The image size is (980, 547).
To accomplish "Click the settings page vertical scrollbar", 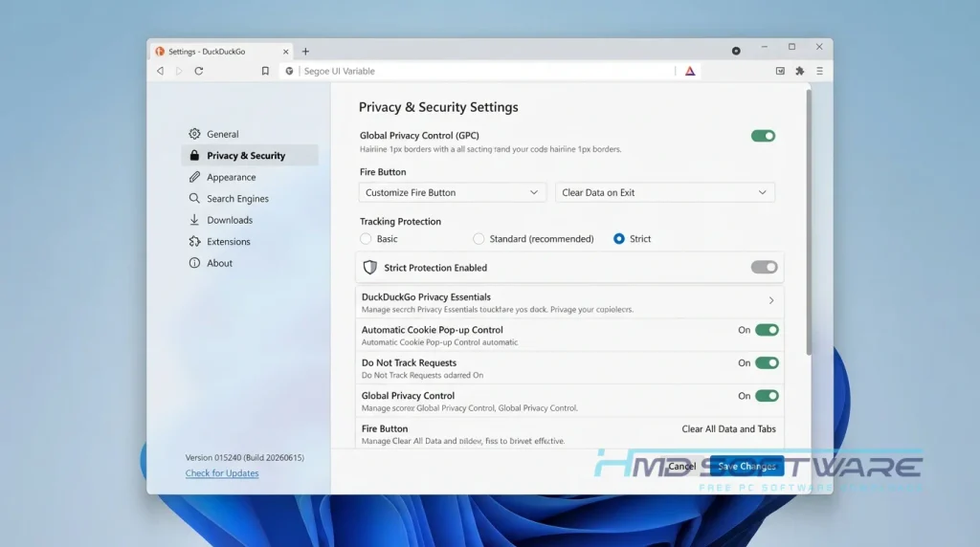I will point(809,222).
